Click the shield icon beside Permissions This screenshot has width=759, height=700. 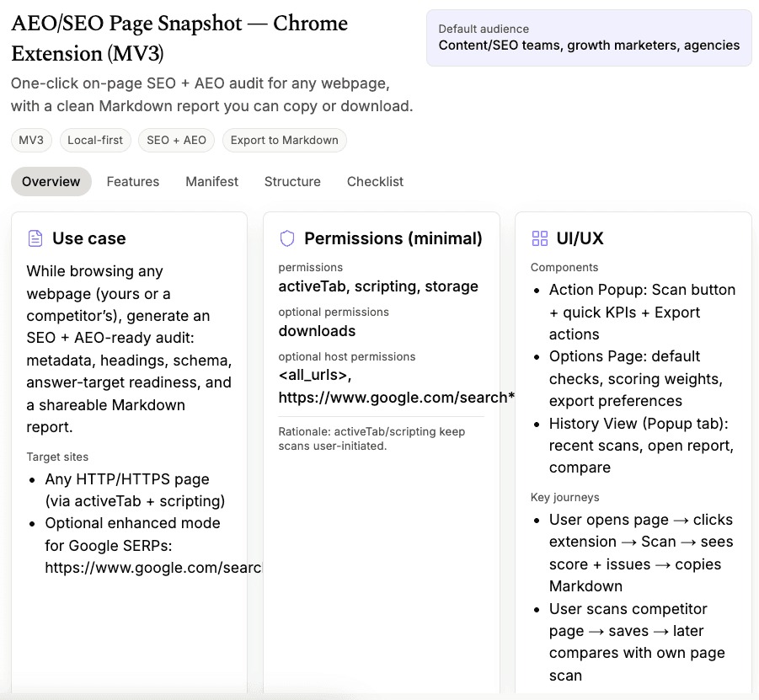(287, 238)
